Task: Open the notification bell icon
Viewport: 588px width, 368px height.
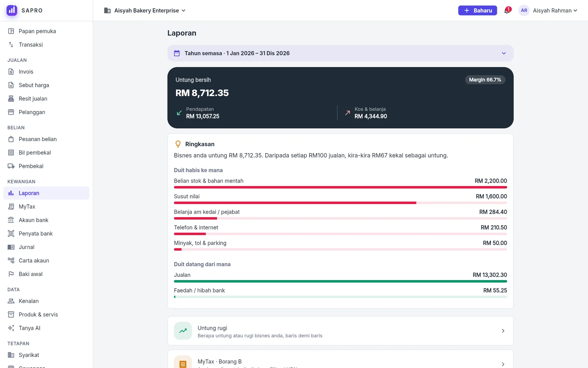Action: point(507,11)
